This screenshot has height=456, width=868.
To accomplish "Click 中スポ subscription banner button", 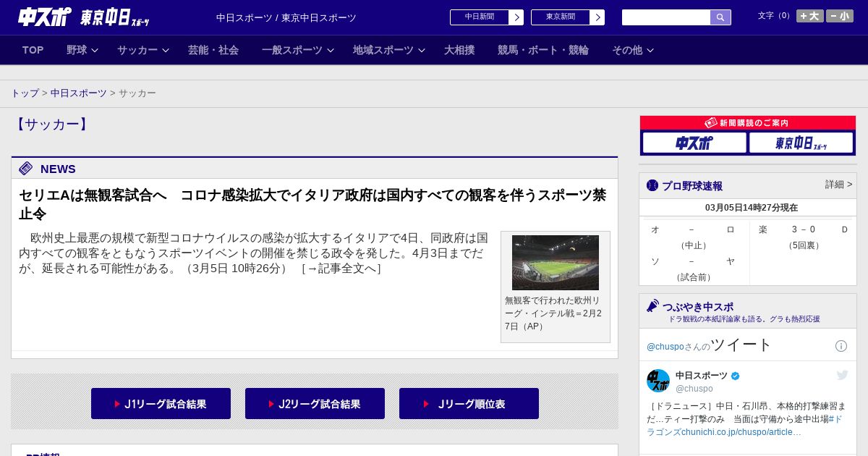I will (694, 143).
